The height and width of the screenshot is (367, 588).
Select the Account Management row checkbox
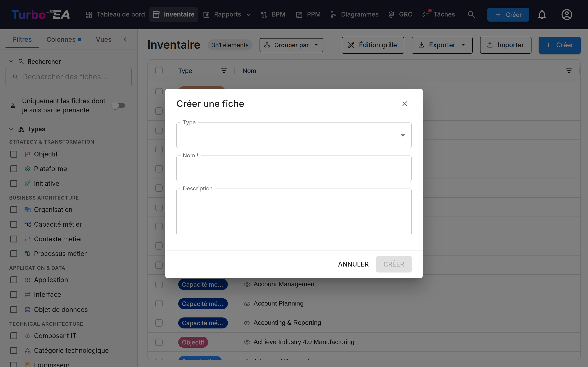point(159,284)
